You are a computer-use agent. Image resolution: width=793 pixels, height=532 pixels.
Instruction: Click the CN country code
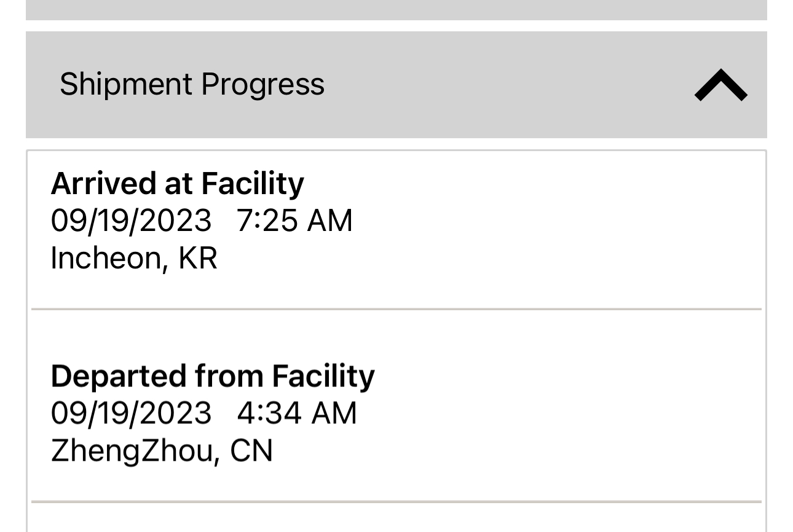pyautogui.click(x=251, y=450)
